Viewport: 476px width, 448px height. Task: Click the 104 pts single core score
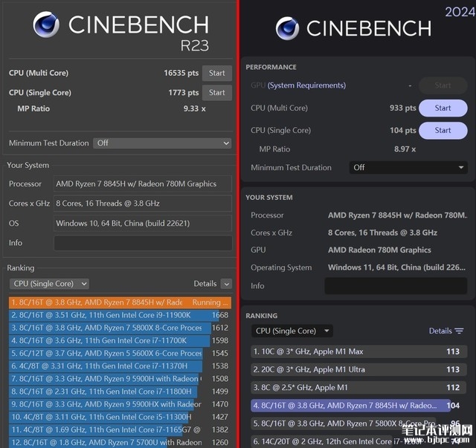(x=403, y=131)
